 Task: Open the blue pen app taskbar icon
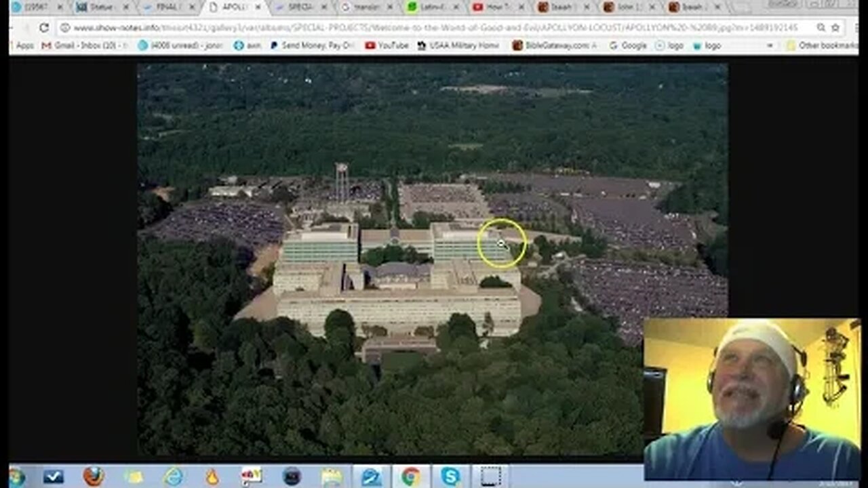click(x=372, y=477)
